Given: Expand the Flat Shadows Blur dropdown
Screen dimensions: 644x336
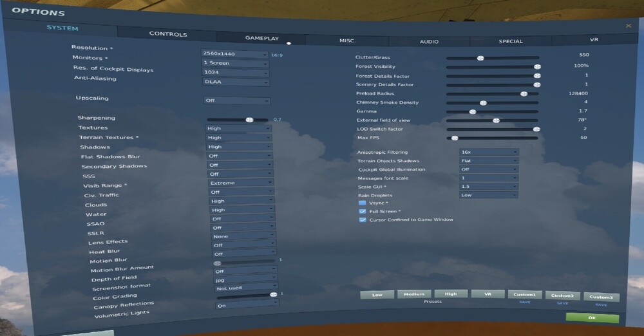Looking at the screenshot, I should click(x=240, y=156).
